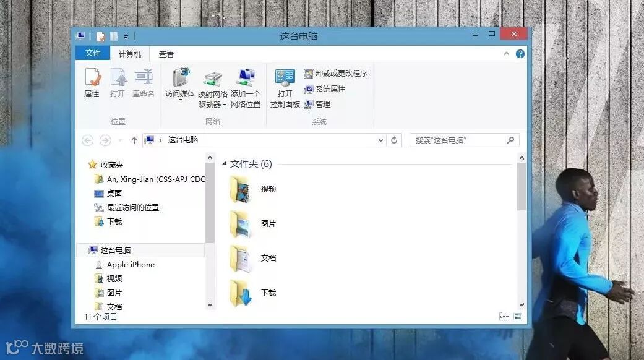Click navigation pane scroll down arrow

point(210,304)
